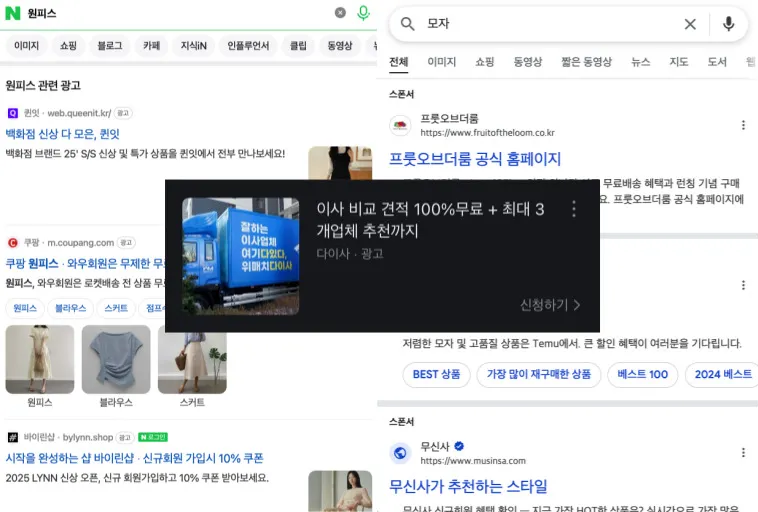Open the 무신사 ad options menu
This screenshot has height=512, width=758.
[x=743, y=453]
